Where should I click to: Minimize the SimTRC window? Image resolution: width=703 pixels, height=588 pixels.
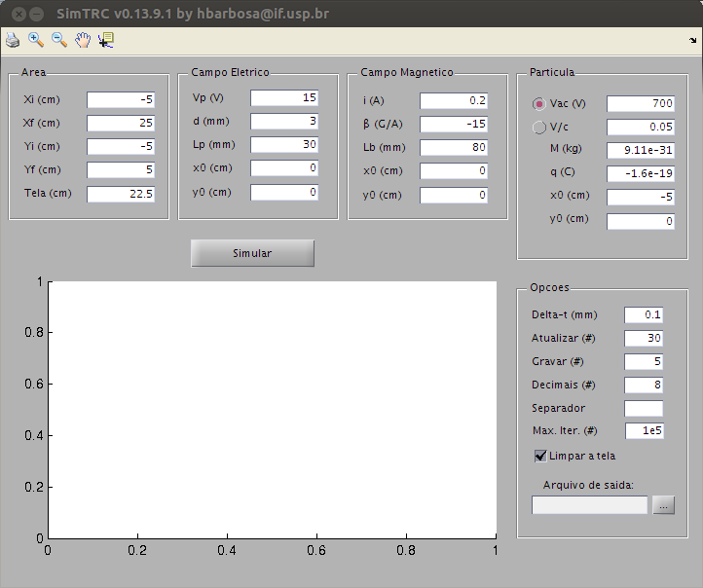click(x=36, y=15)
